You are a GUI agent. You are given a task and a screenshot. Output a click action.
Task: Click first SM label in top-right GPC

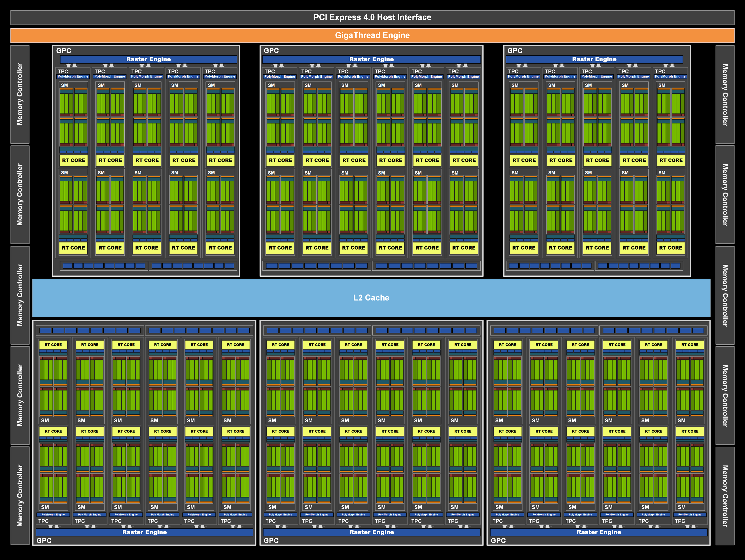[515, 85]
